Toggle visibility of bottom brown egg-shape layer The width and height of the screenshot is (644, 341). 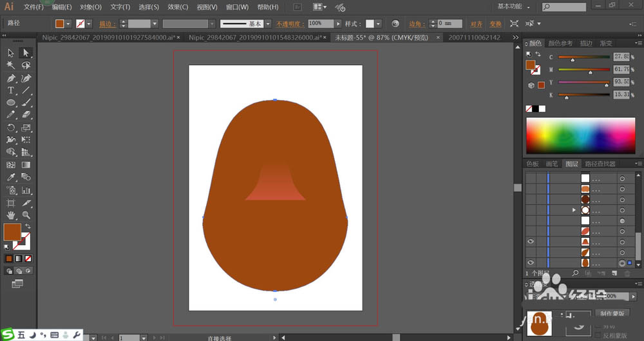point(530,263)
